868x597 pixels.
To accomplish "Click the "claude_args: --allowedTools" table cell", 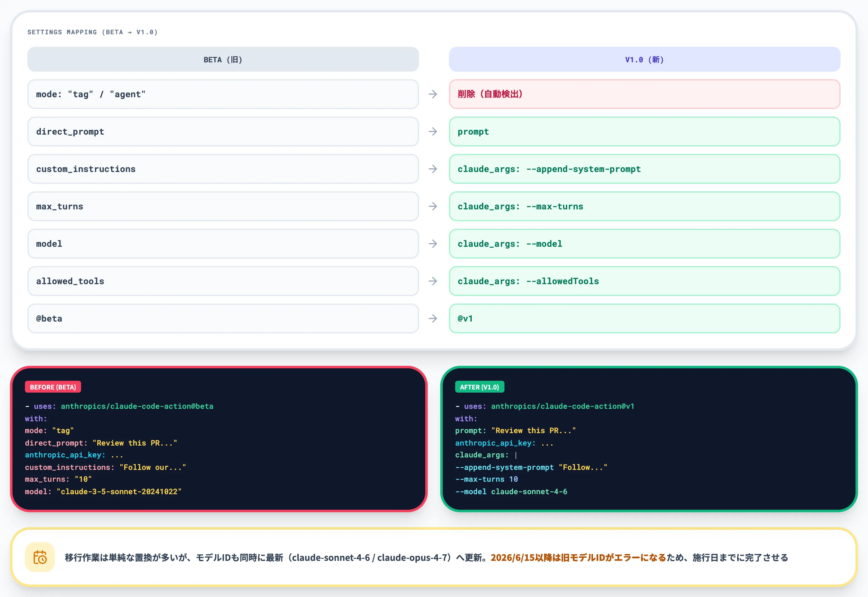I will tap(644, 281).
